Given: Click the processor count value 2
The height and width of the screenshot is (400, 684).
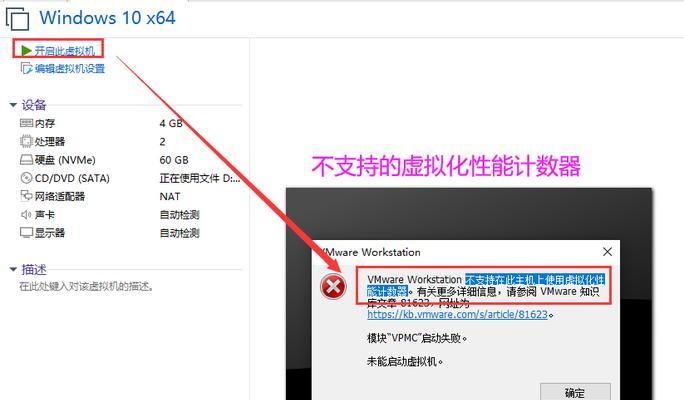Looking at the screenshot, I should [162, 141].
